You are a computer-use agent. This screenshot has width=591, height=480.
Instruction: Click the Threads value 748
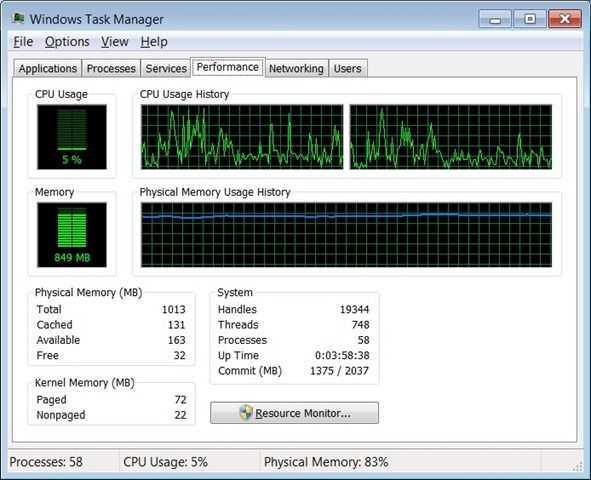coord(360,325)
